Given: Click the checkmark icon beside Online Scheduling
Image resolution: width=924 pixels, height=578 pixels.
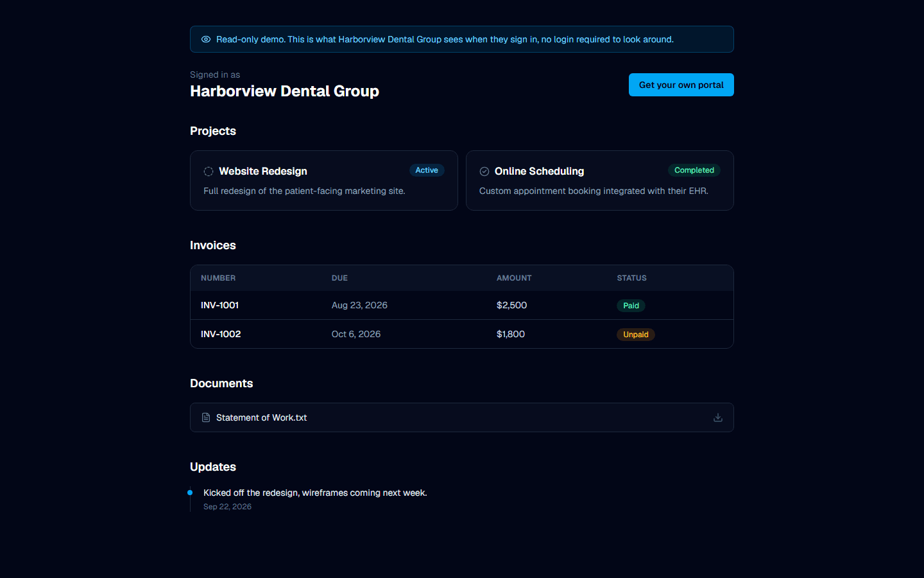Looking at the screenshot, I should point(484,171).
